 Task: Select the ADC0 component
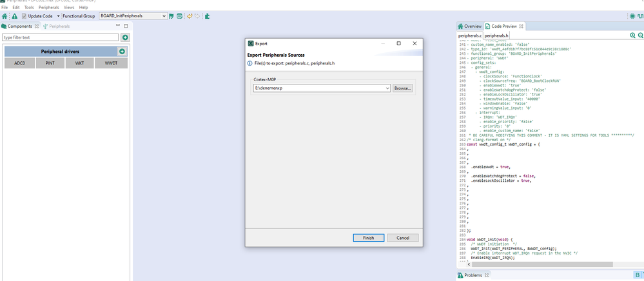(19, 63)
